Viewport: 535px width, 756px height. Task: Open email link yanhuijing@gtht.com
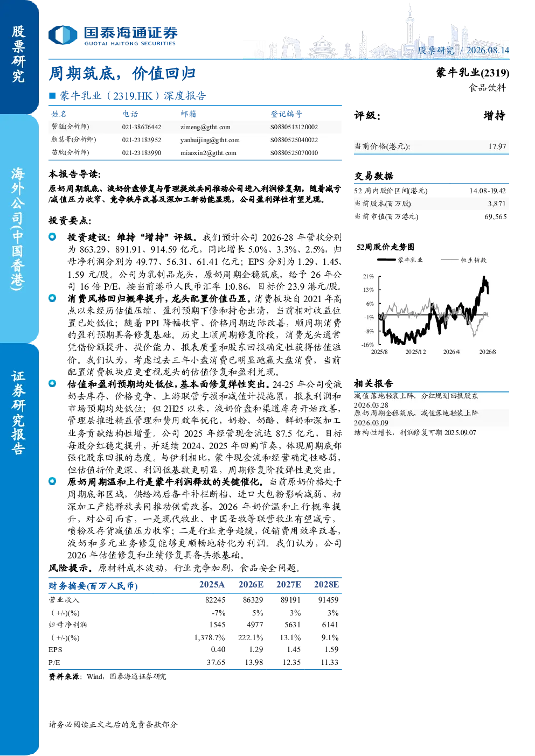(x=210, y=140)
